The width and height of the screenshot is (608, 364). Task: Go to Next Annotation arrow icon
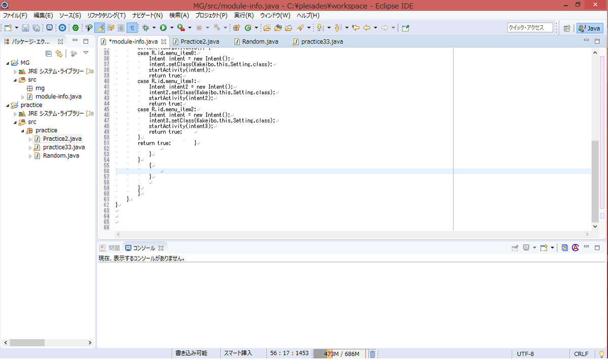coord(320,28)
